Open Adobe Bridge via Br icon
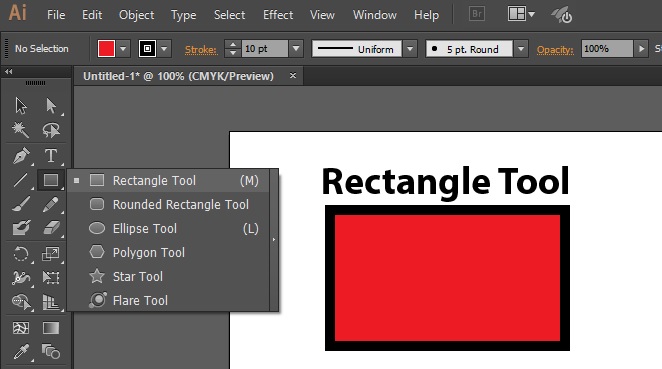This screenshot has height=369, width=662. [x=477, y=14]
